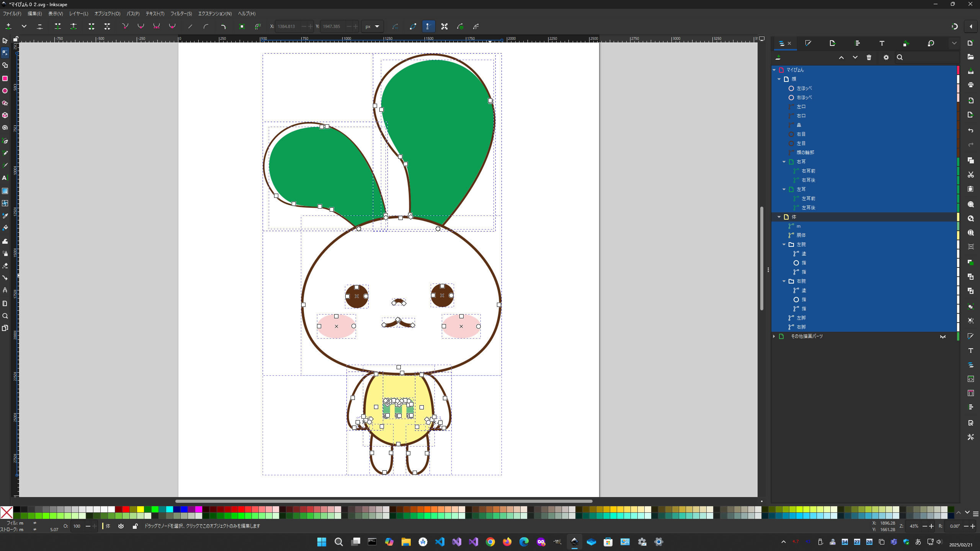Expand the その他描画パーツ layer

coord(774,336)
